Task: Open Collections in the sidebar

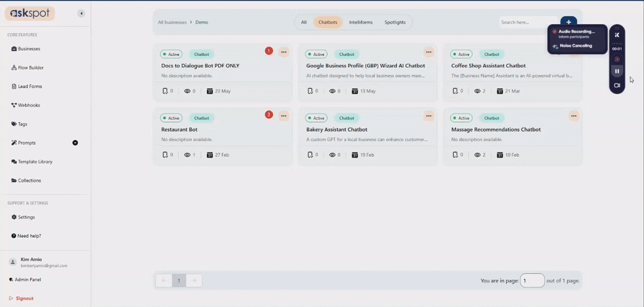Action: [26, 181]
